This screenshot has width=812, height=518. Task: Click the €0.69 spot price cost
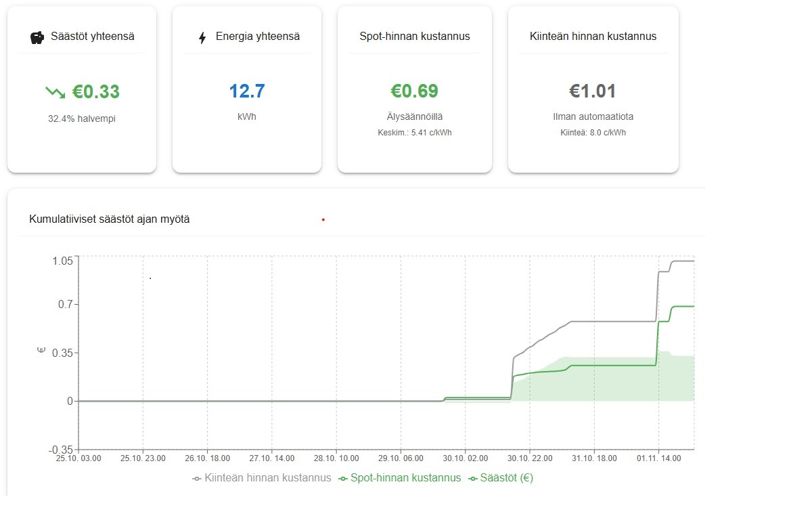click(x=414, y=91)
